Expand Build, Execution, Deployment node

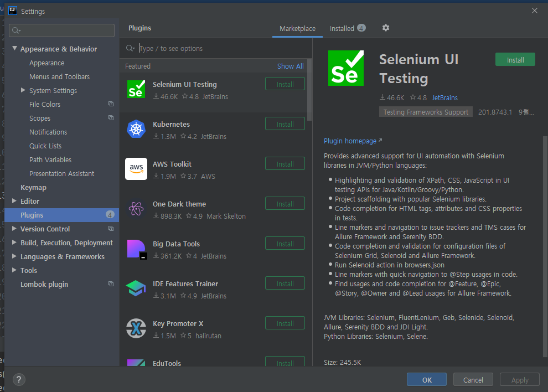14,243
